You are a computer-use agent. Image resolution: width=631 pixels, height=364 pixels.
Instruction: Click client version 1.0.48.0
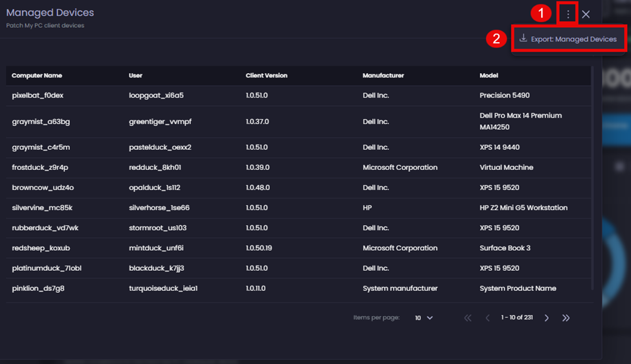(x=258, y=187)
